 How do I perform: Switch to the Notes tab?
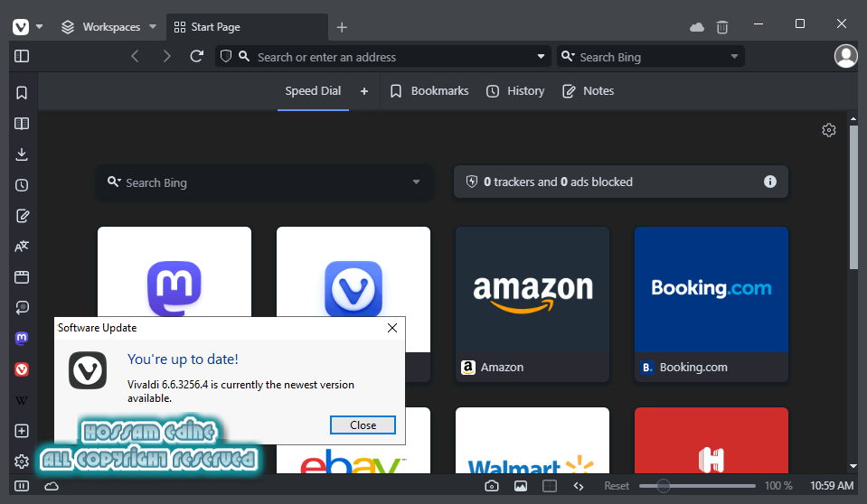pyautogui.click(x=589, y=91)
